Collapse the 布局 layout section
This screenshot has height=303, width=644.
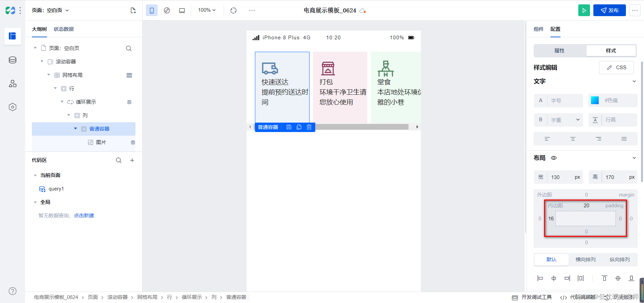[634, 158]
